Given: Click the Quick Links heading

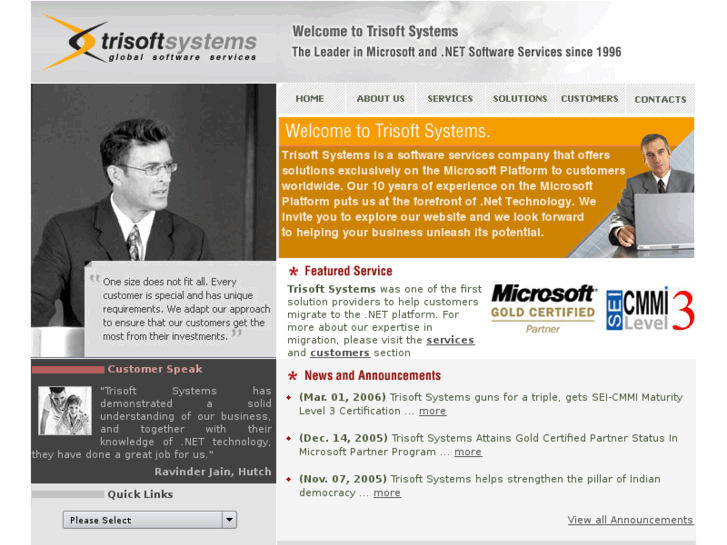Looking at the screenshot, I should click(140, 494).
